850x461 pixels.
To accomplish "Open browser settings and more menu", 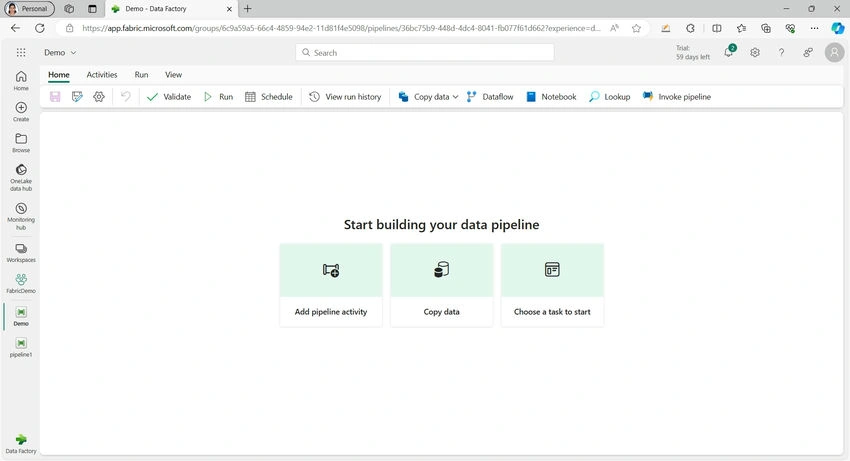I will coord(814,28).
